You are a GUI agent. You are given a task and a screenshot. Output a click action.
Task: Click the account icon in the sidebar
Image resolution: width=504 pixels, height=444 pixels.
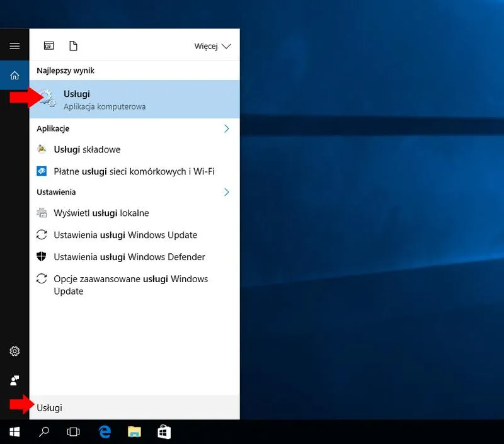tap(14, 380)
